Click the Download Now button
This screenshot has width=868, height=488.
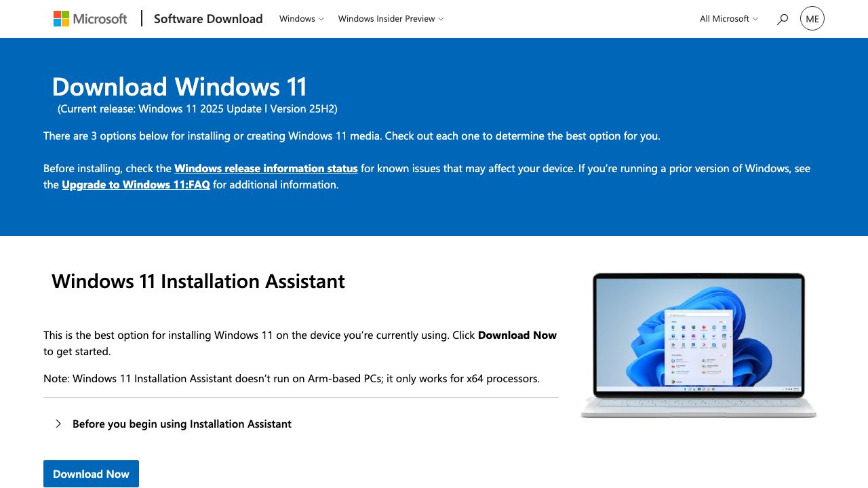coord(91,474)
